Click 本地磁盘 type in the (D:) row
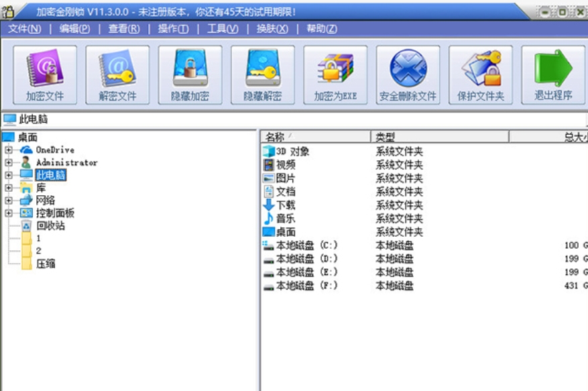This screenshot has width=588, height=391. tap(394, 259)
